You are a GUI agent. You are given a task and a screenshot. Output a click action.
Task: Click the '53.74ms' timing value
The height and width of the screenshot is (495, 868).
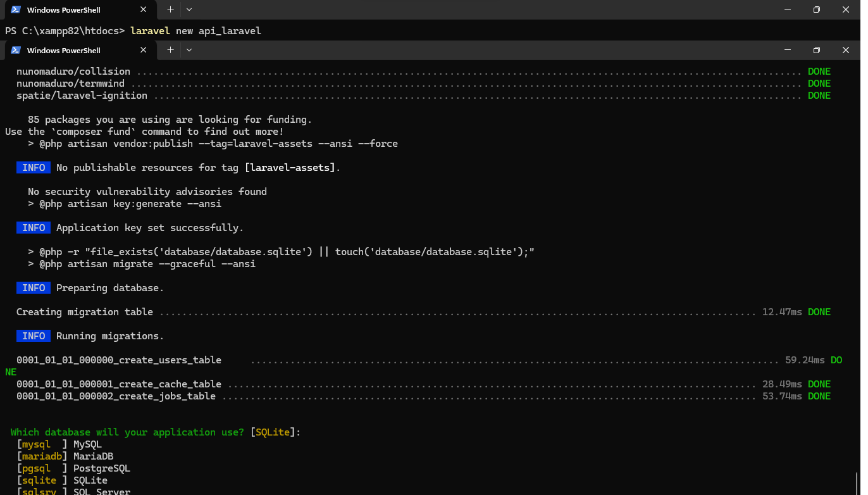tap(782, 396)
